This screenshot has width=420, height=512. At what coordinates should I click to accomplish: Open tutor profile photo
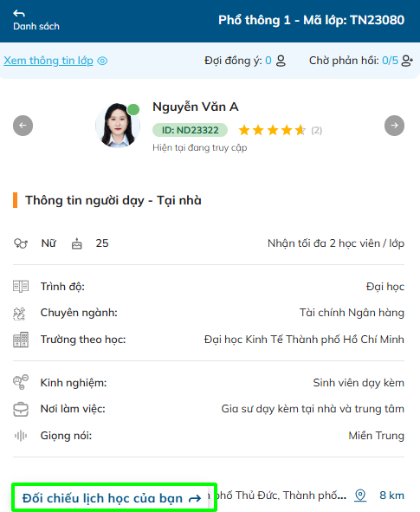(x=118, y=125)
